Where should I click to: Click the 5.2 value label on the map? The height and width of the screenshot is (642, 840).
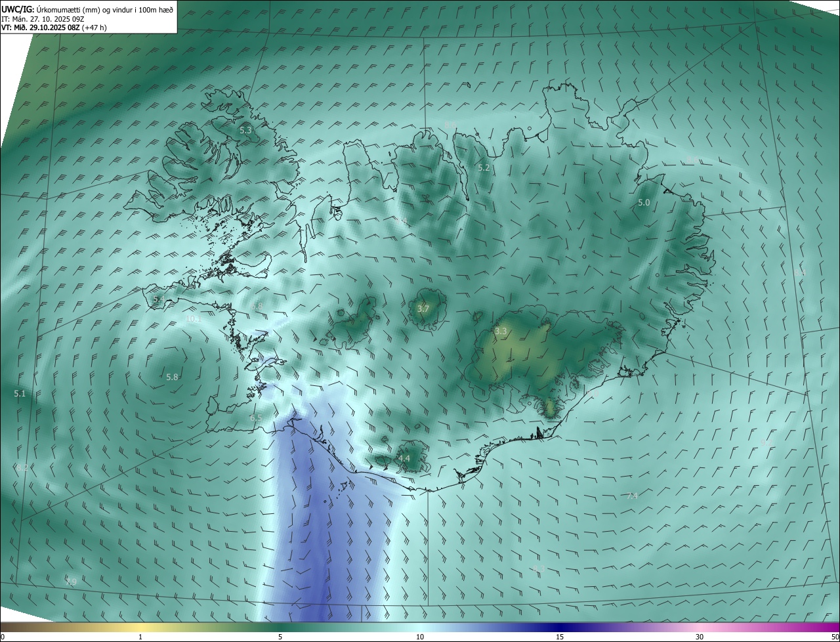[484, 168]
